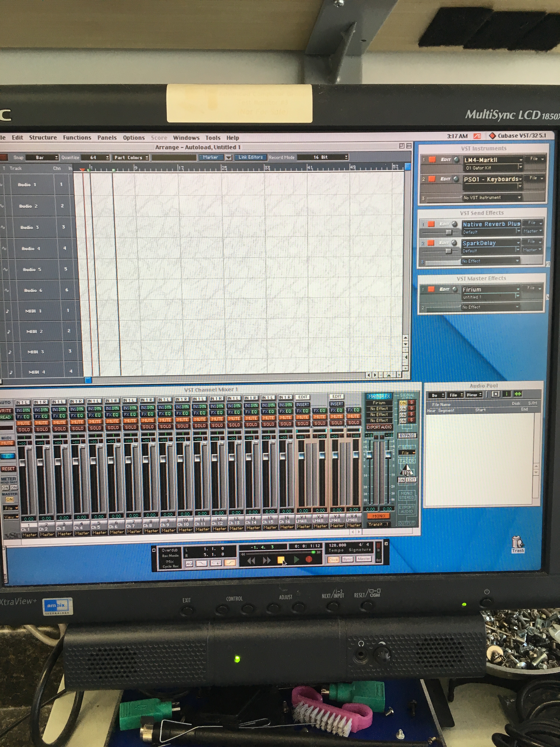The image size is (560, 747).
Task: Open the Part Colors dropdown
Action: click(x=131, y=157)
